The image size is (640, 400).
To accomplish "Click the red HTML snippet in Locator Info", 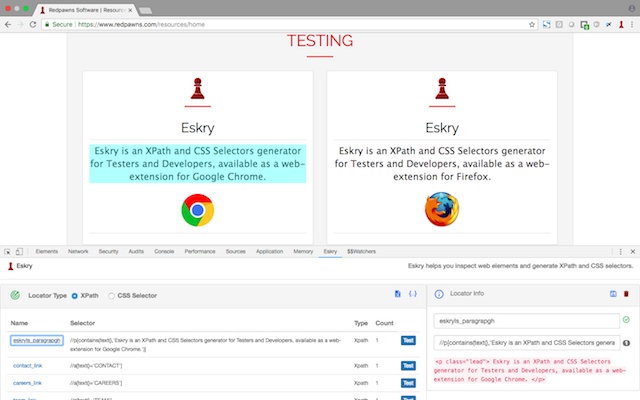I will pyautogui.click(x=530, y=371).
